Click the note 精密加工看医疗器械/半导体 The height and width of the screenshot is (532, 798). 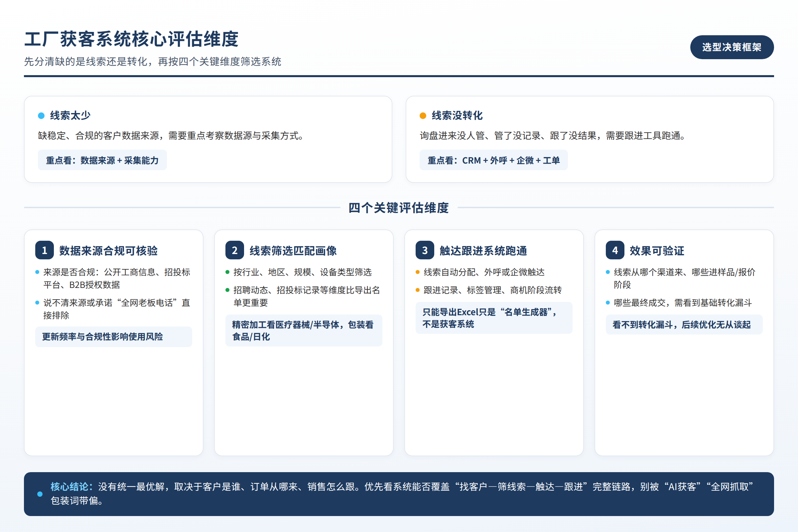click(304, 331)
